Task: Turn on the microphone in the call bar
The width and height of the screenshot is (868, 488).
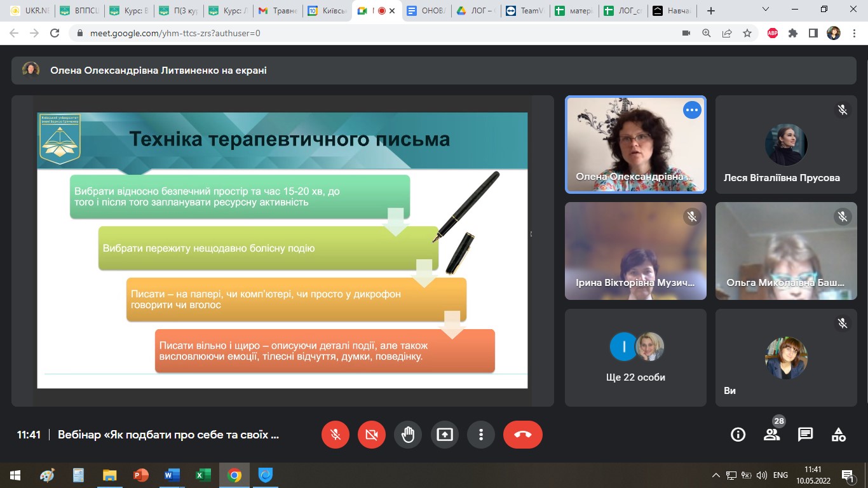Action: point(336,435)
